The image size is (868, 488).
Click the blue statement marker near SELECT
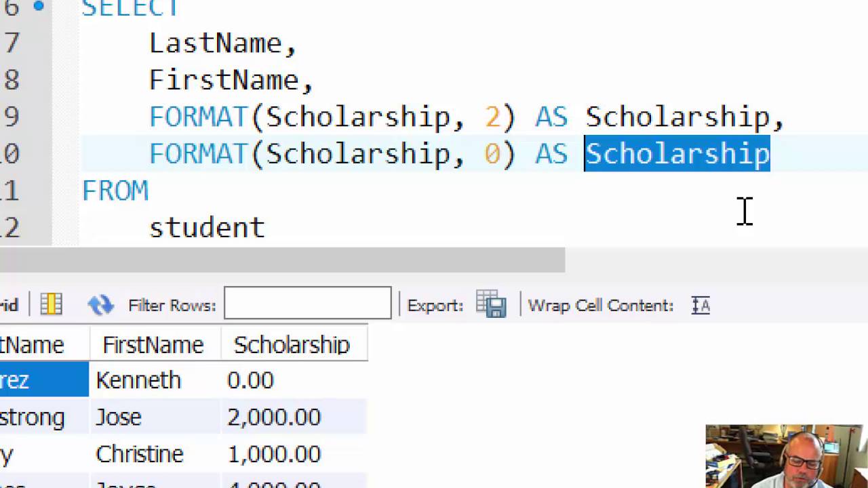[x=39, y=6]
